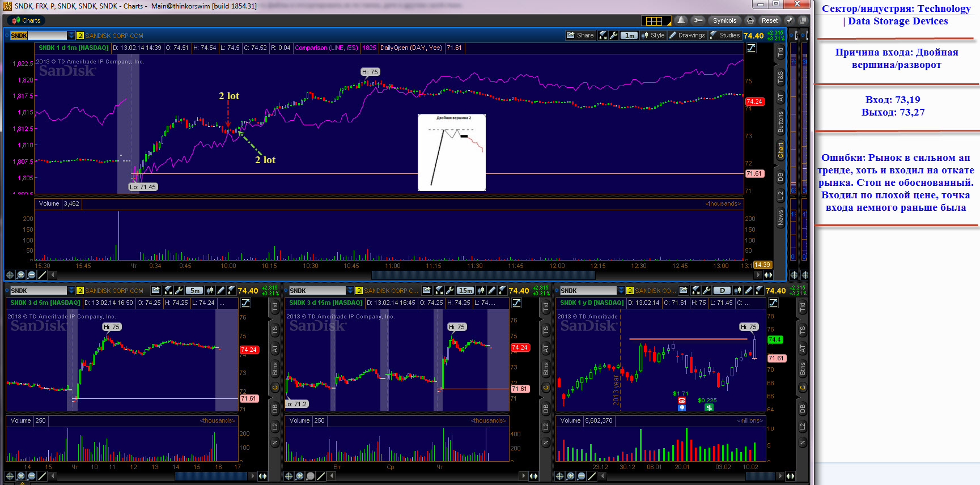Expand the main chart symbol dropdown arrow
The image size is (980, 485).
point(71,36)
